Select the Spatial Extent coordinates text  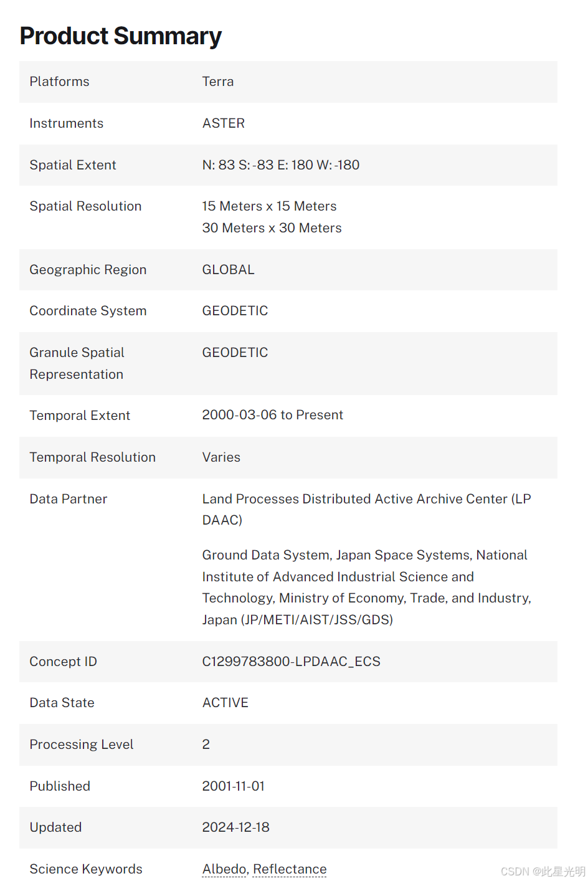click(x=281, y=165)
